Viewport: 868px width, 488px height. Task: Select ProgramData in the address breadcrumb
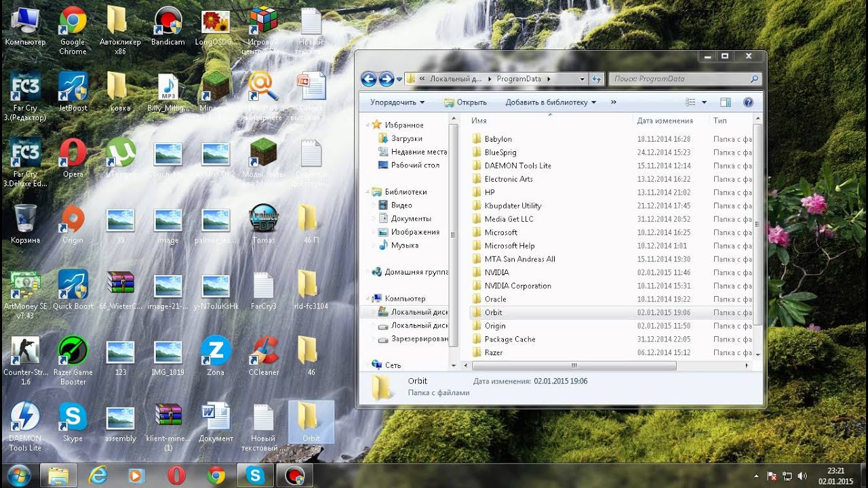point(519,79)
